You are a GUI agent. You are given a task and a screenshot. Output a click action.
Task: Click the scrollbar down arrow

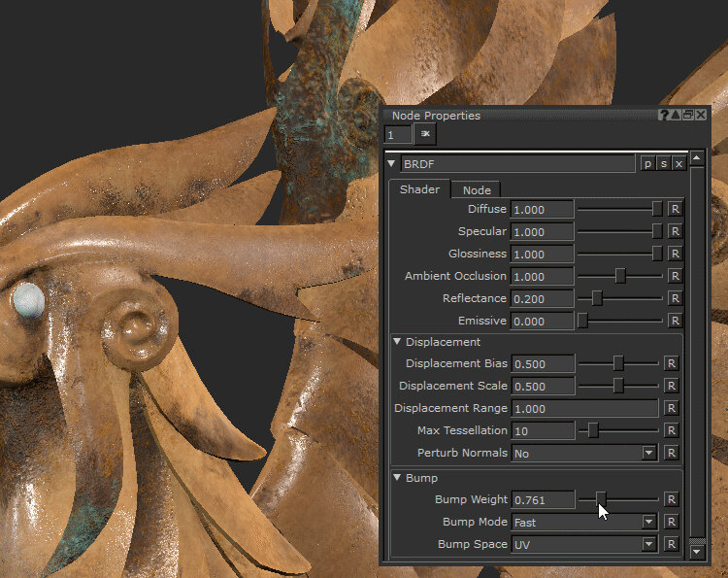pos(696,552)
